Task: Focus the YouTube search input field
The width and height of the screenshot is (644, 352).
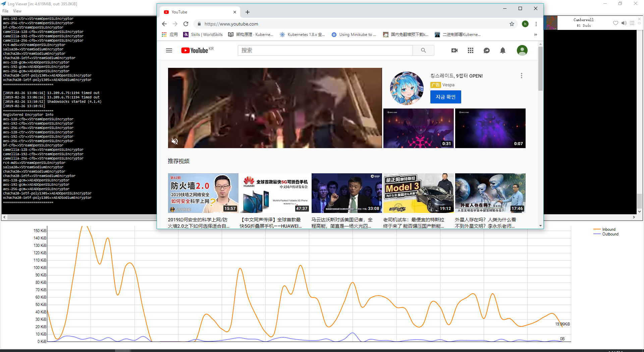Action: click(x=325, y=50)
